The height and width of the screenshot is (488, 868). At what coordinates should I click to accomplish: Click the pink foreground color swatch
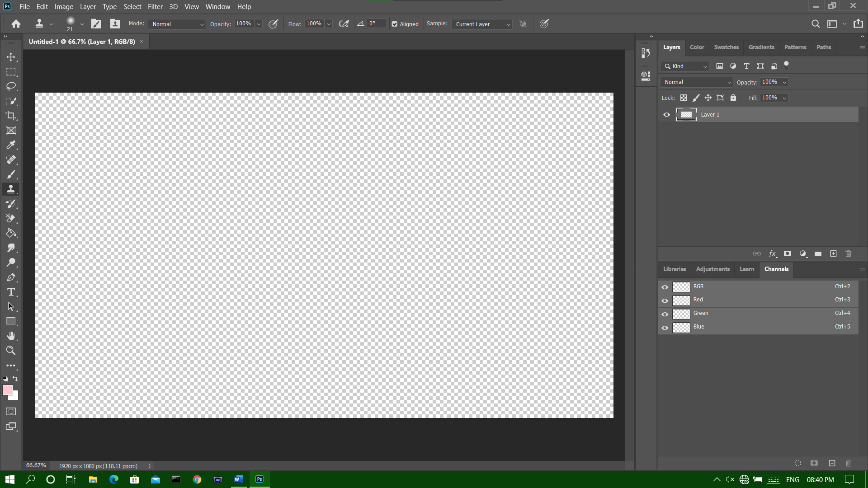7,390
